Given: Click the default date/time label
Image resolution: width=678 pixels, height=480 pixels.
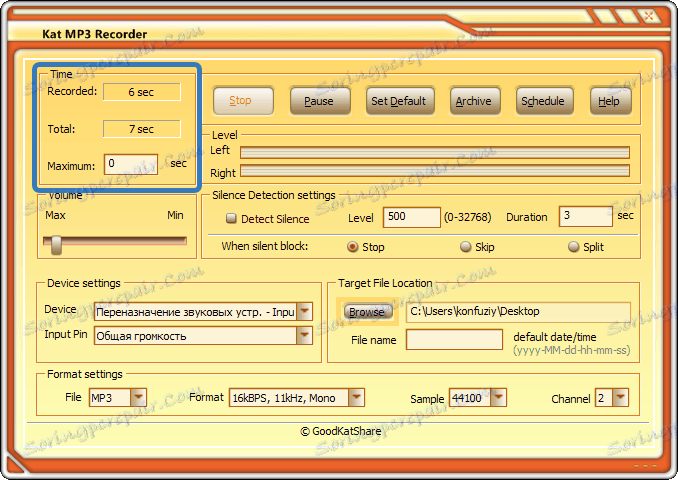Looking at the screenshot, I should pyautogui.click(x=555, y=337).
